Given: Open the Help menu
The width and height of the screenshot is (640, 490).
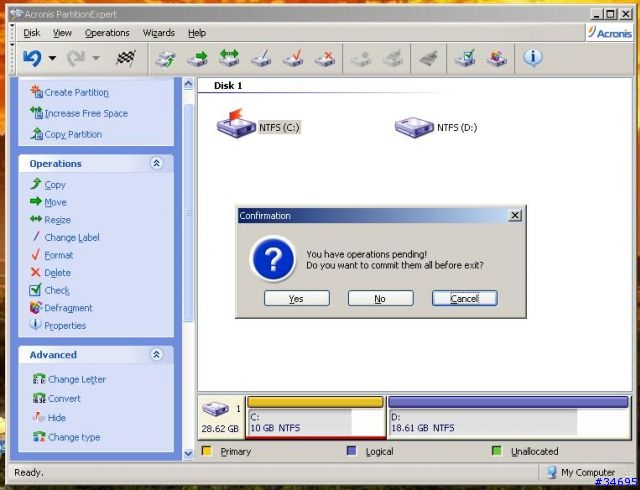Looking at the screenshot, I should point(197,33).
